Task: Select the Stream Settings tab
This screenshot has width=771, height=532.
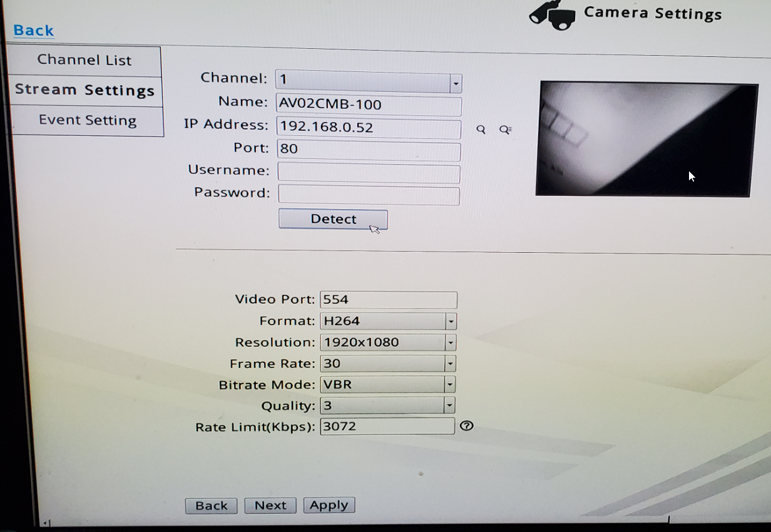Action: (85, 91)
